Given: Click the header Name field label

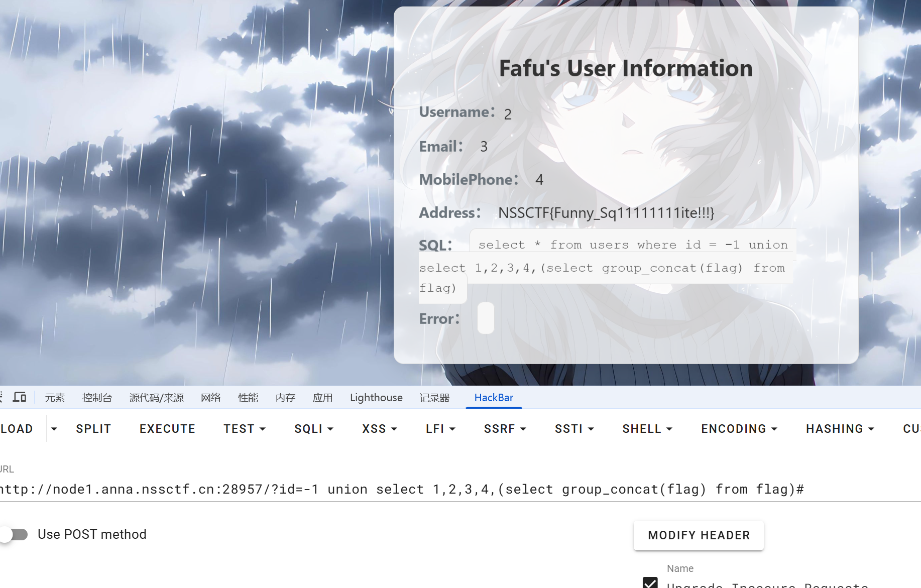Looking at the screenshot, I should click(x=680, y=568).
